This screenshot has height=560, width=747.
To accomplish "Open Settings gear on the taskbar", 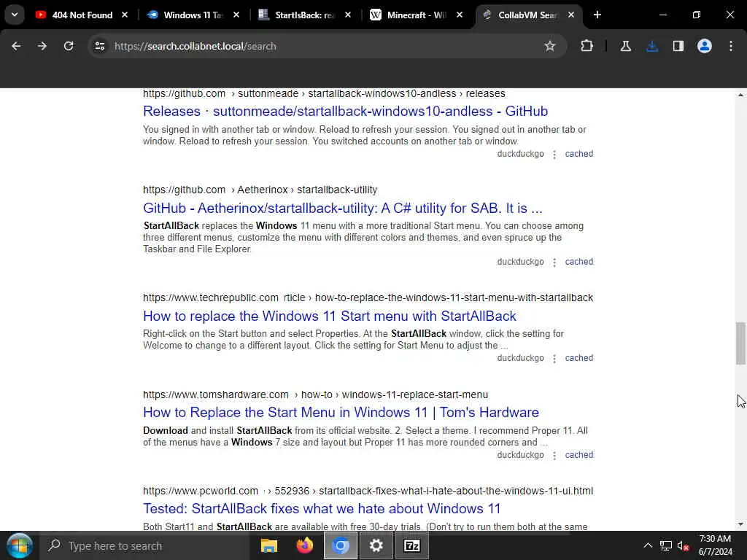I will pyautogui.click(x=376, y=545).
